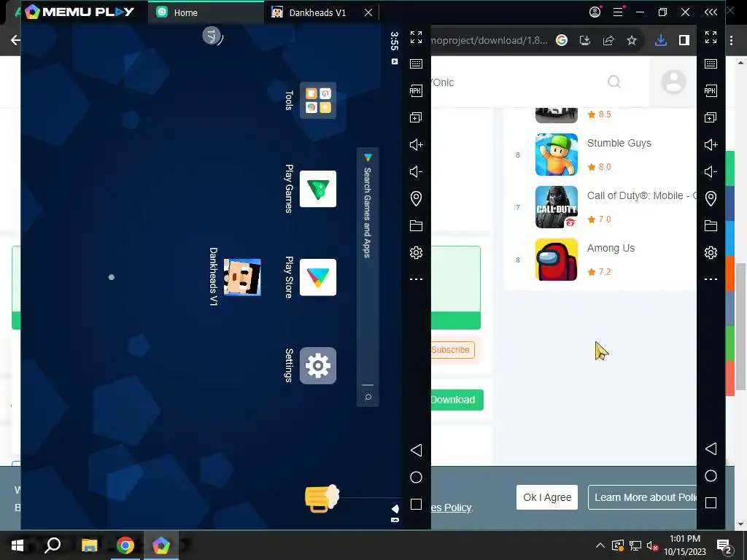Toggle the browser side panel icon
This screenshot has height=560, width=747.
[684, 41]
